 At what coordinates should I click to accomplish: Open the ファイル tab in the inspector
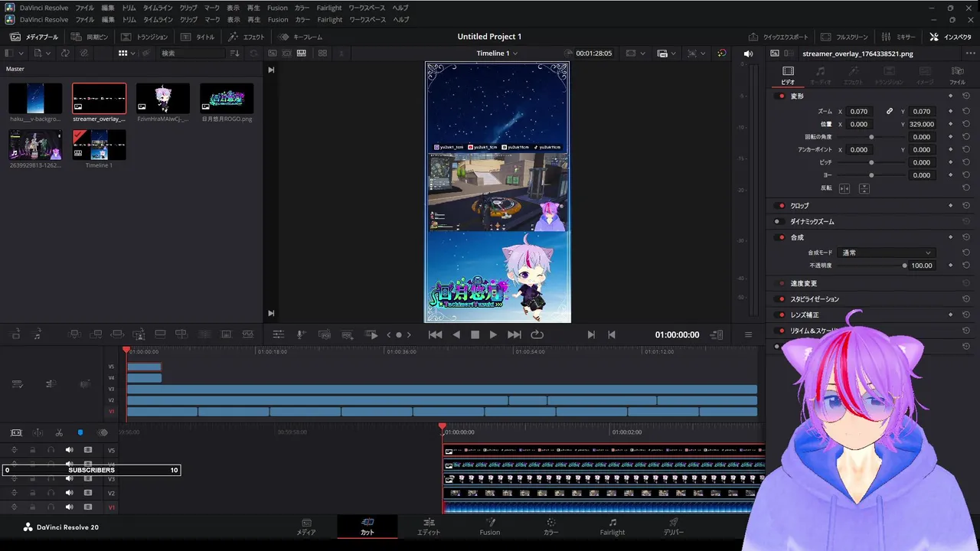[957, 75]
